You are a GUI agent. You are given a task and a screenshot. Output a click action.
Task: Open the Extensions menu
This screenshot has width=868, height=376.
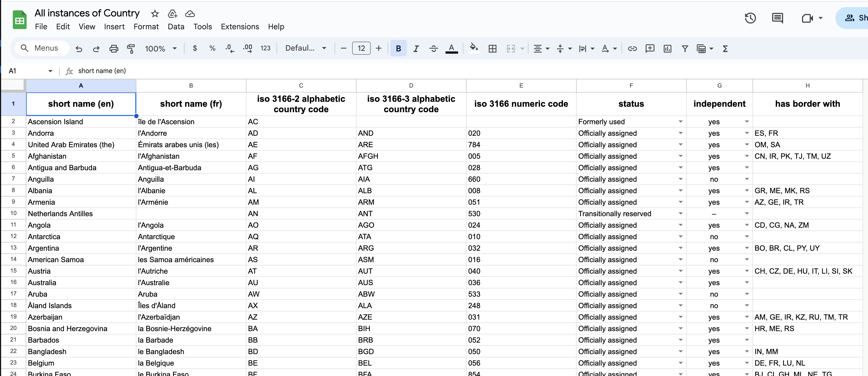[240, 27]
